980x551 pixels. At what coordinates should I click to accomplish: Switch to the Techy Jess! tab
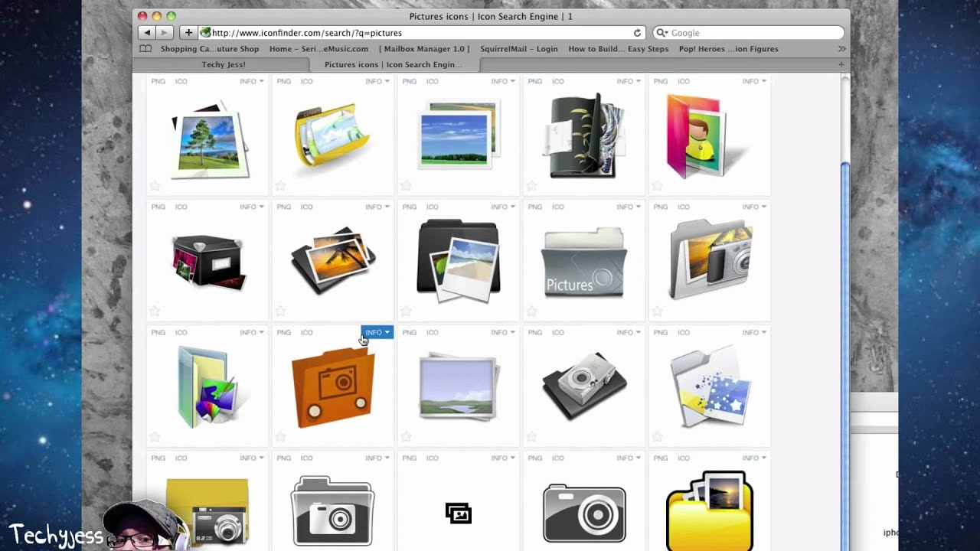click(x=223, y=65)
